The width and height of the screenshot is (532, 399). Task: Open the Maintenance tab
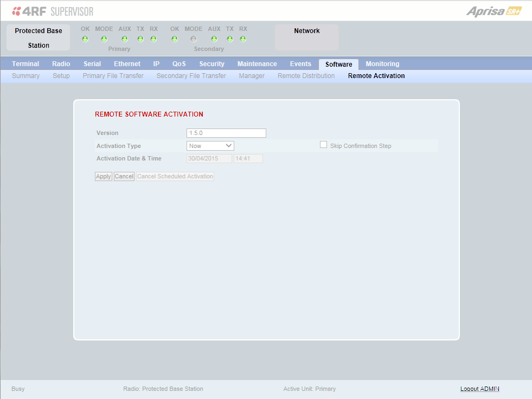coord(257,64)
